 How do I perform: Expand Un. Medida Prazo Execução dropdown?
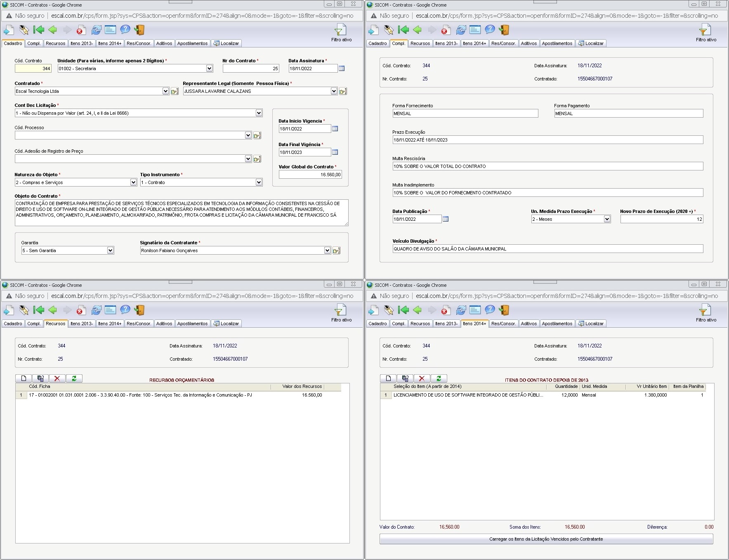pos(607,219)
